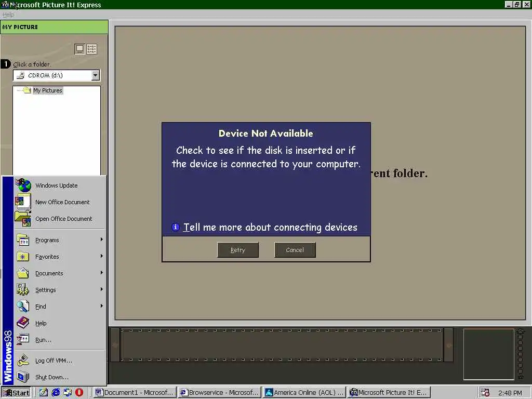Expand the Find arrow

click(x=101, y=306)
